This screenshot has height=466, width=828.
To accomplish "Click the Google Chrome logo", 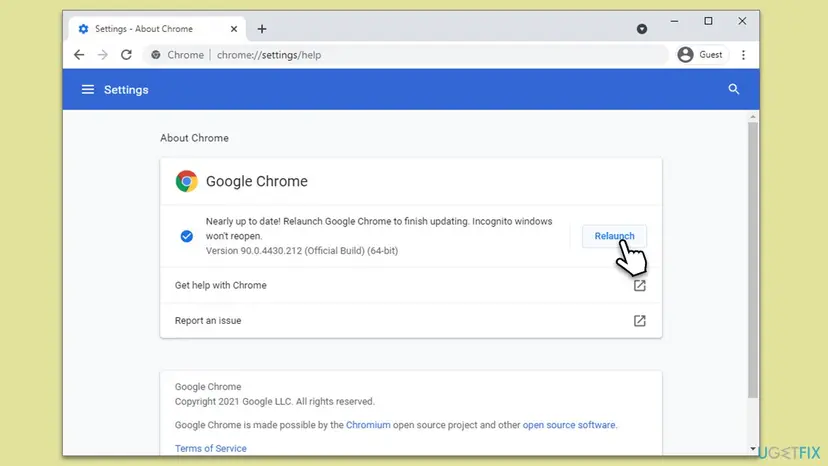I will tap(186, 181).
